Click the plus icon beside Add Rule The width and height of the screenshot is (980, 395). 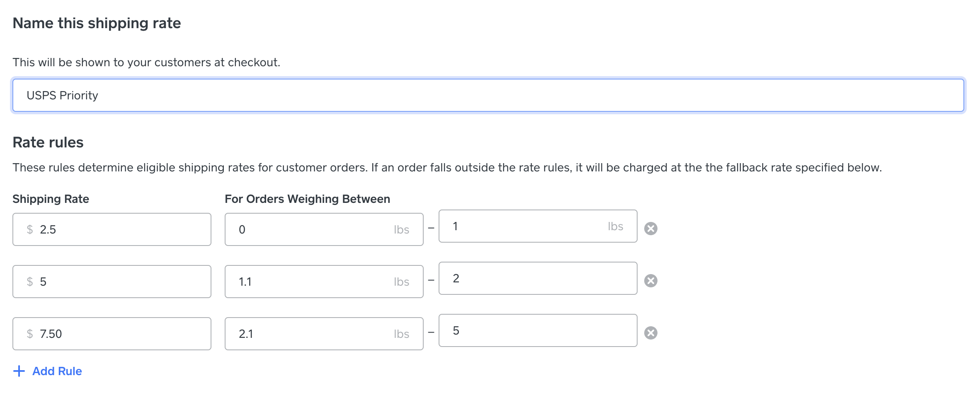19,371
